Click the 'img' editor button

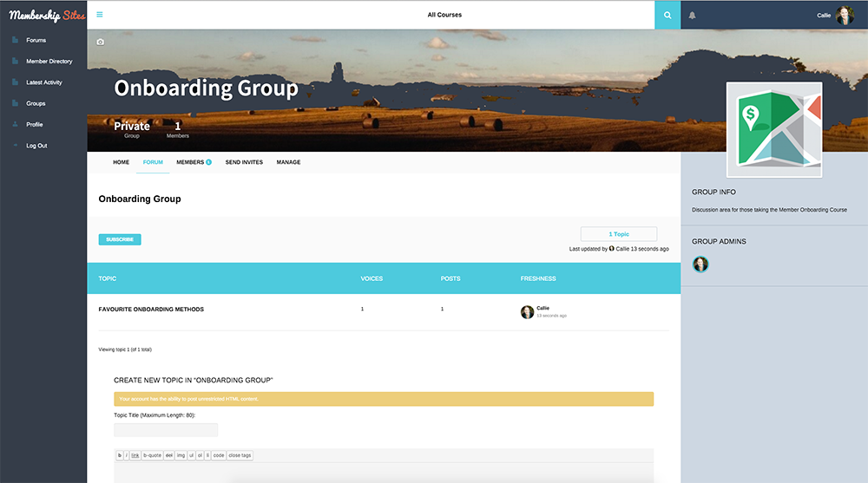[x=181, y=455]
